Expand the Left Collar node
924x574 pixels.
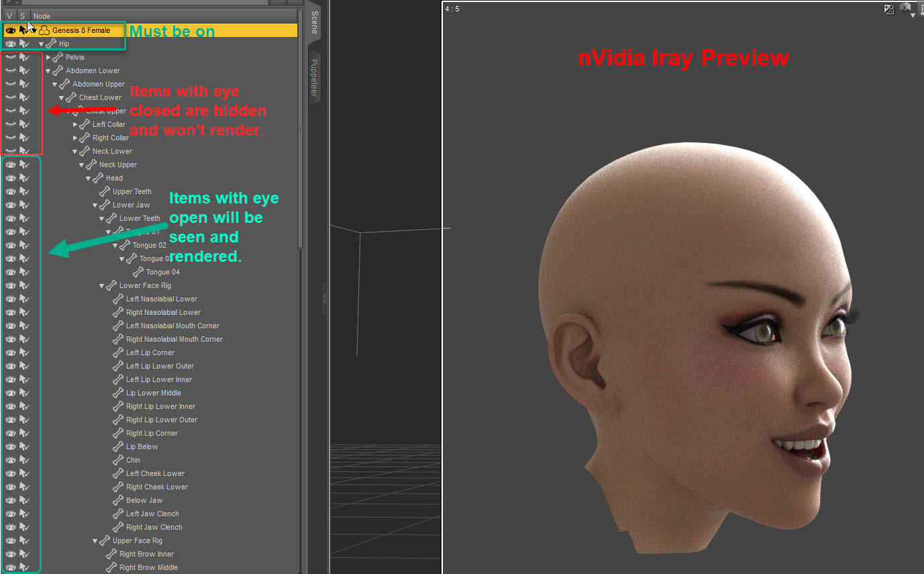[75, 124]
